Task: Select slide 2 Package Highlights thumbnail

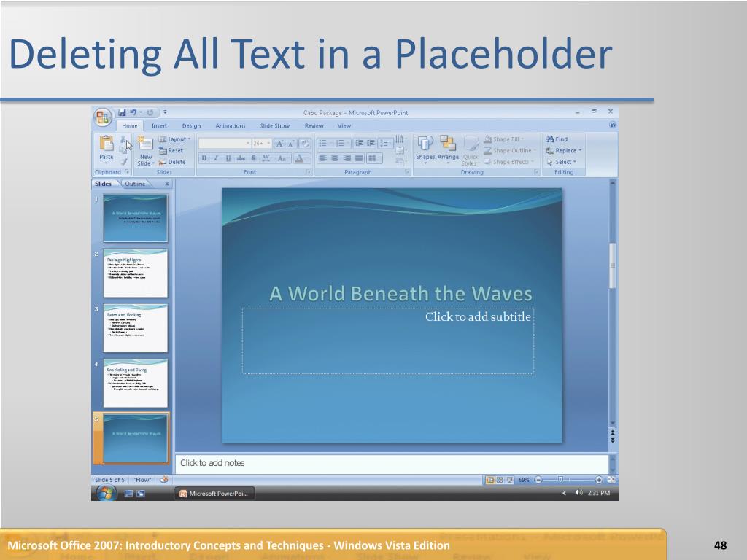Action: 135,273
